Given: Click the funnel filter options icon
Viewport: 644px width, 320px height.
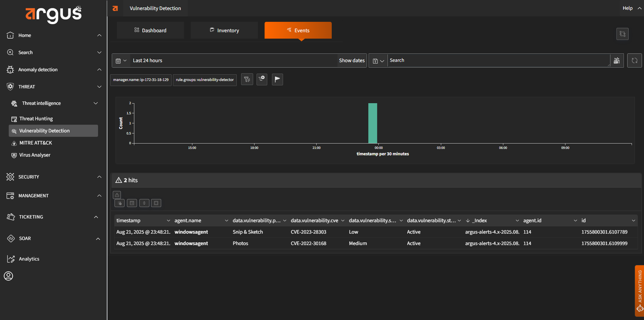Looking at the screenshot, I should pos(247,79).
